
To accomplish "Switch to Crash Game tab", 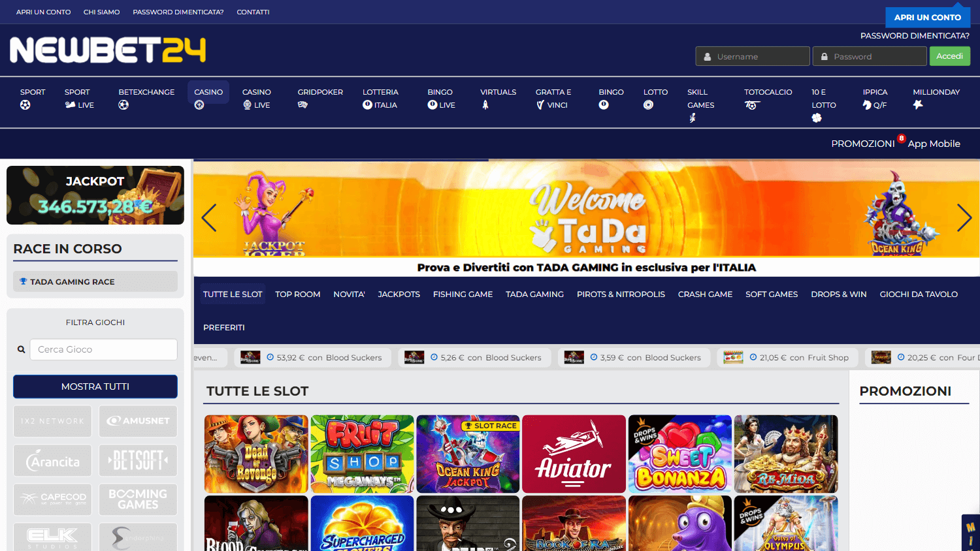I will pos(706,294).
